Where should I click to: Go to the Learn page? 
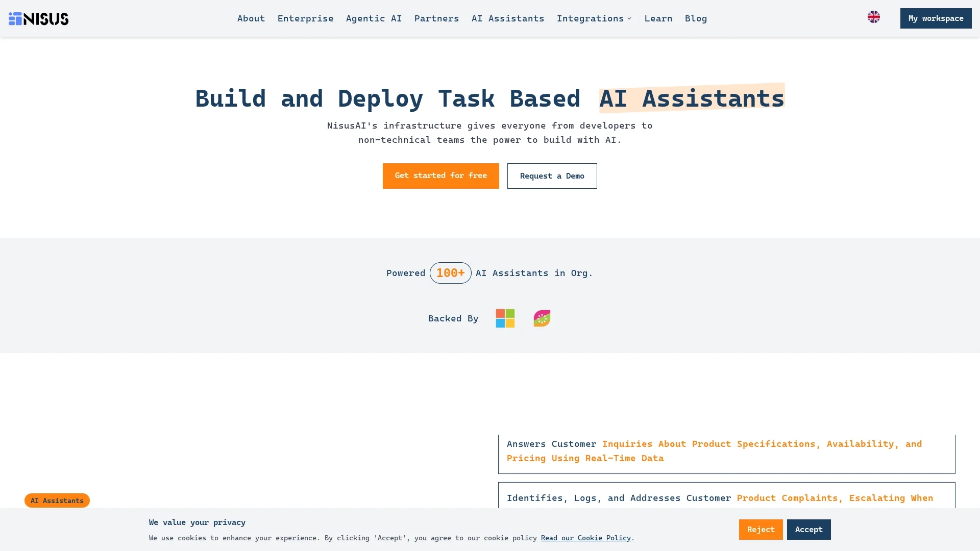coord(658,18)
